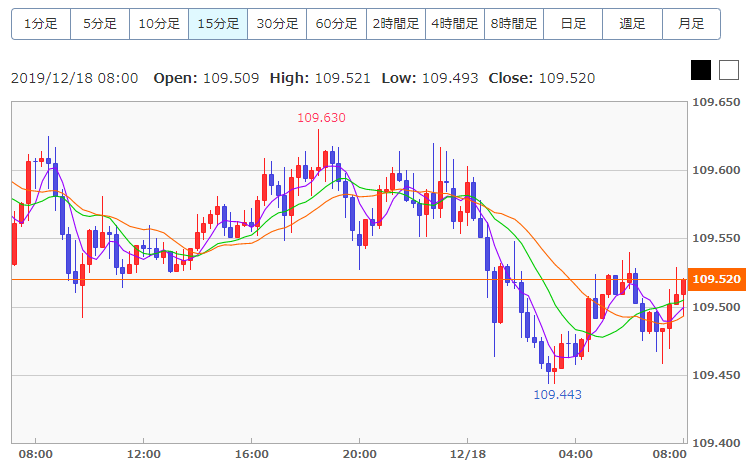Image resolution: width=756 pixels, height=466 pixels.
Task: Open the 日足 daily chart tab
Action: pos(573,24)
